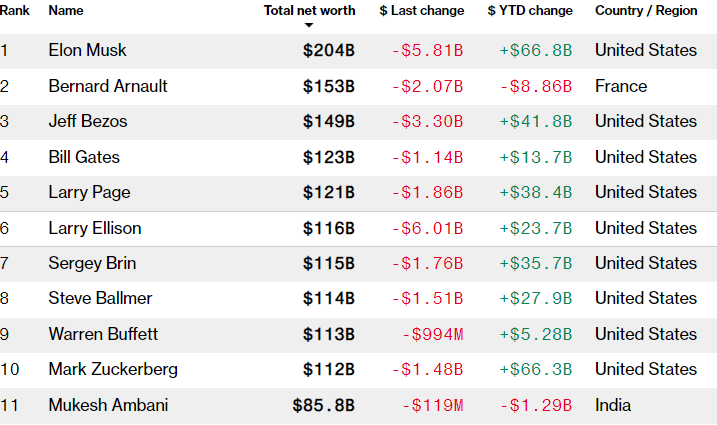Click the Country / Region column header
Screen dimensions: 717x425
[x=646, y=10]
